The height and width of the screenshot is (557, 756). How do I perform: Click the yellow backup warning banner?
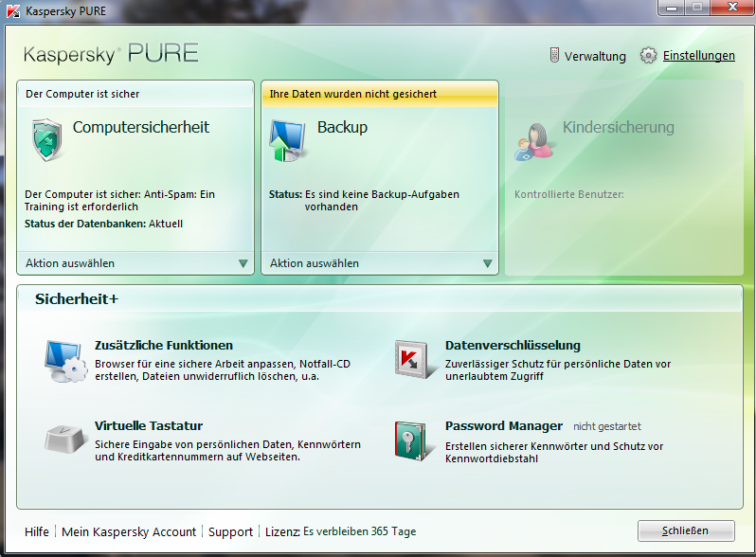(x=380, y=94)
